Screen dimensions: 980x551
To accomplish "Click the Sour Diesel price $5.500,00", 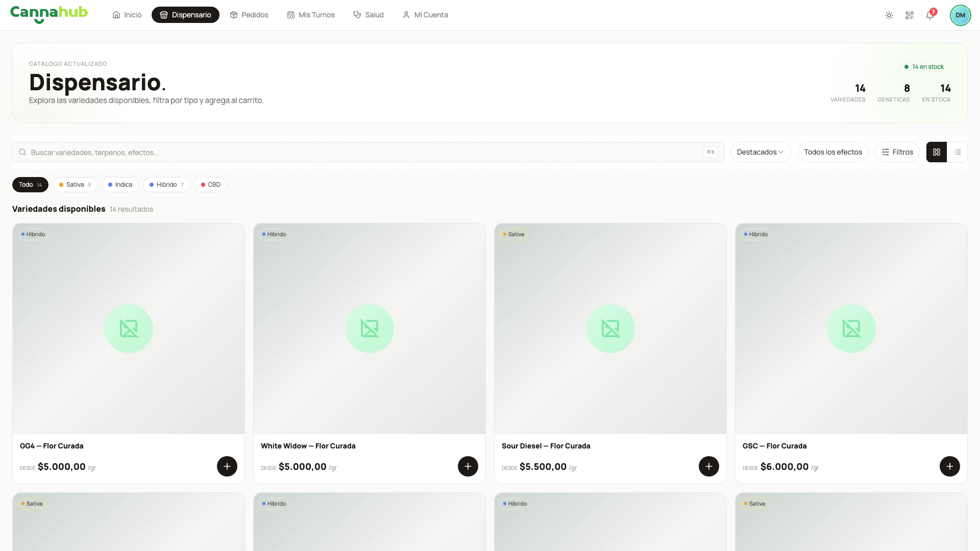I will click(x=543, y=467).
